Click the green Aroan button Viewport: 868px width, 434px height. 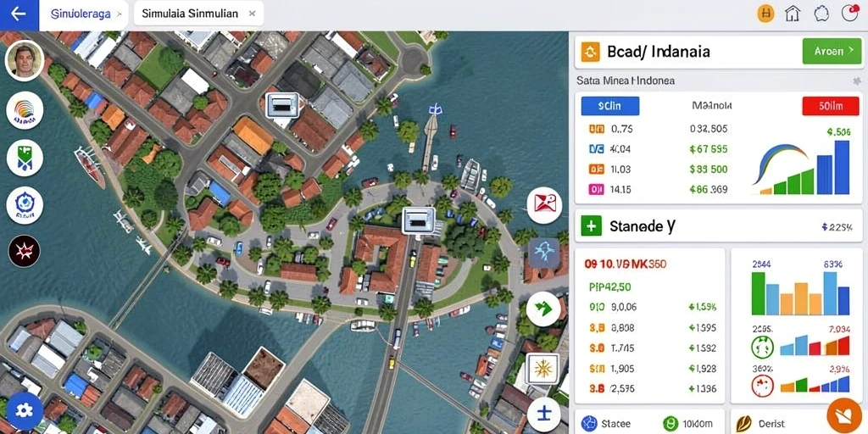(x=832, y=52)
